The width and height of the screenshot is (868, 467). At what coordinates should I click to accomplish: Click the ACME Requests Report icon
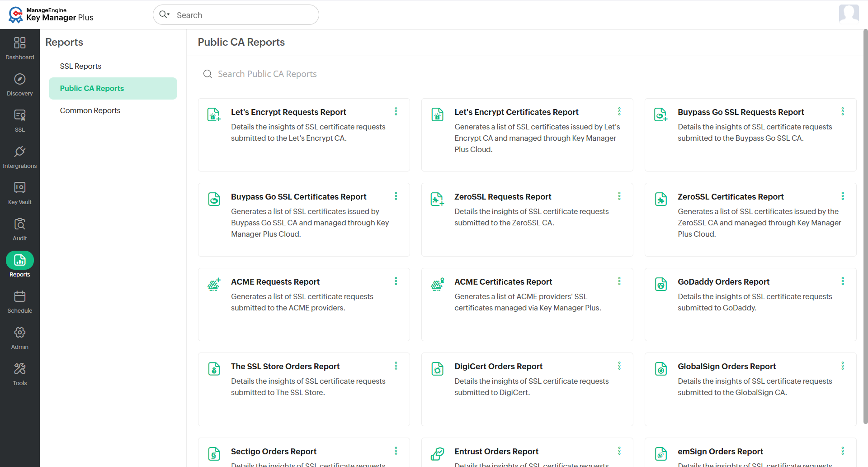click(x=214, y=284)
